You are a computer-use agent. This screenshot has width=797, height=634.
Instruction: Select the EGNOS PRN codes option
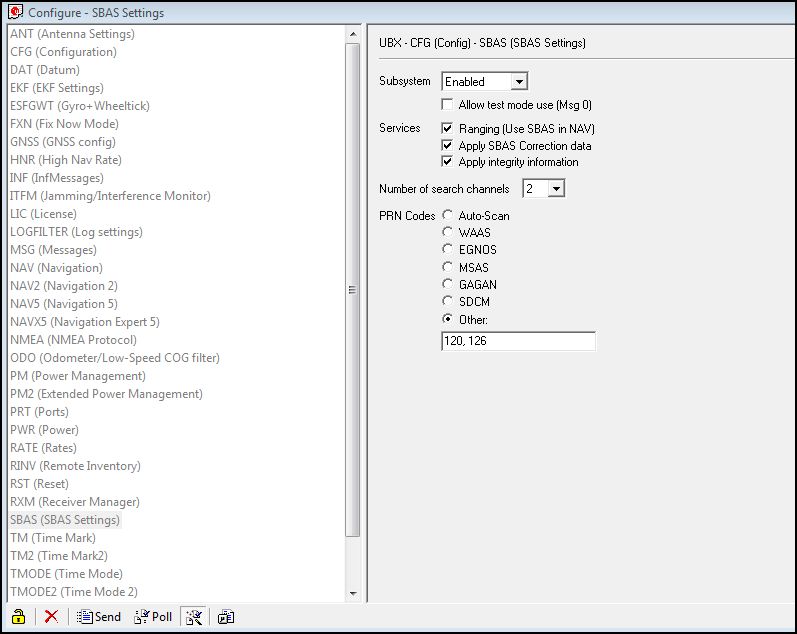448,250
